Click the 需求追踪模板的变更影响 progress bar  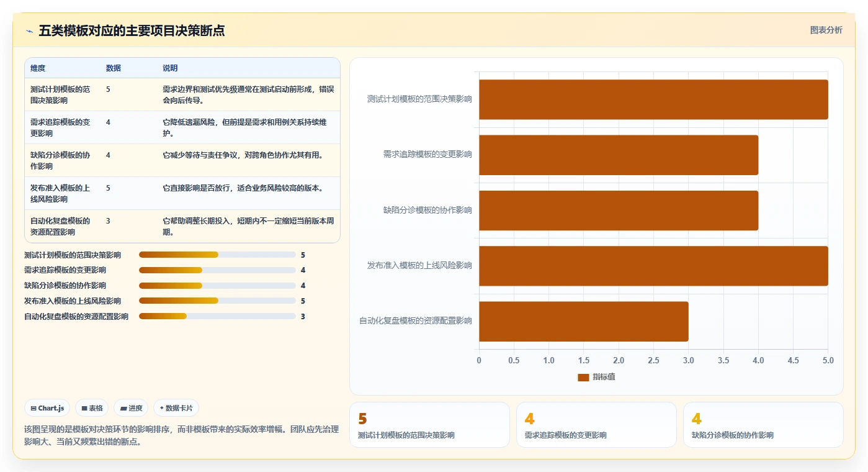click(x=217, y=270)
